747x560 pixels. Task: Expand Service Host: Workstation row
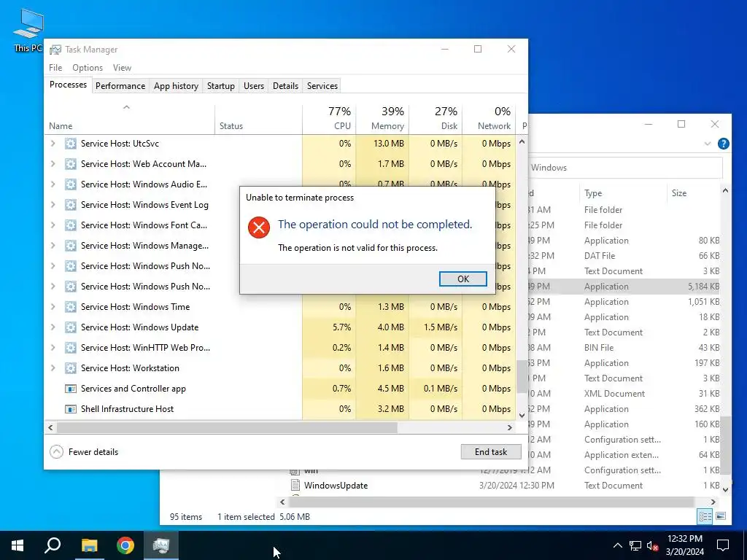click(53, 368)
